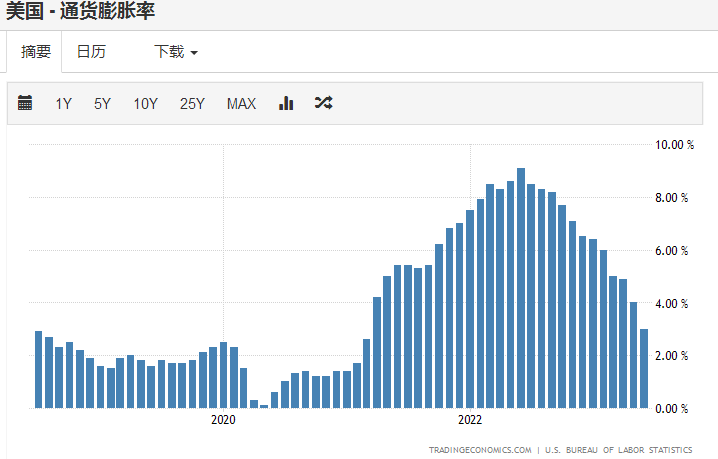Select the 1Y time range
Viewport: 718px width, 459px height.
click(64, 104)
